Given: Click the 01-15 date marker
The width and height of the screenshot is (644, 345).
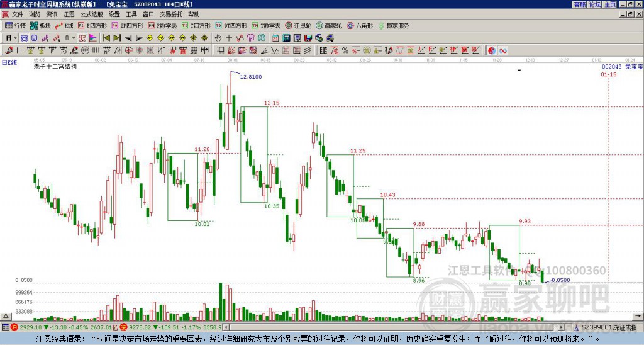Looking at the screenshot, I should pos(609,74).
